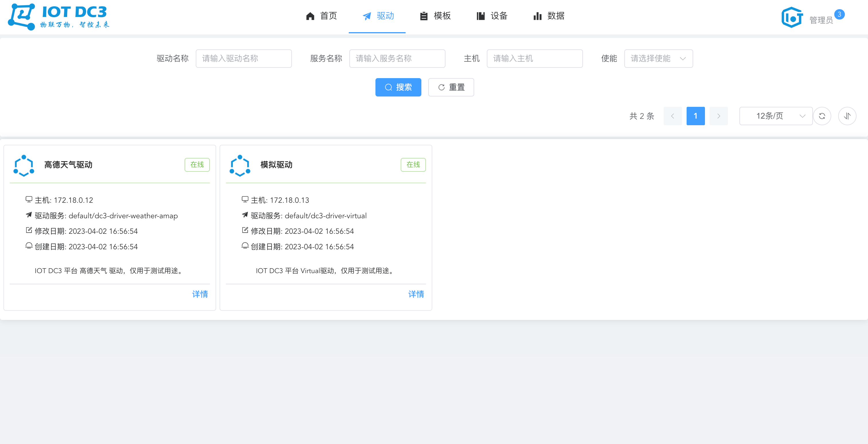Click the 模板 template icon
The height and width of the screenshot is (444, 868).
[x=424, y=16]
